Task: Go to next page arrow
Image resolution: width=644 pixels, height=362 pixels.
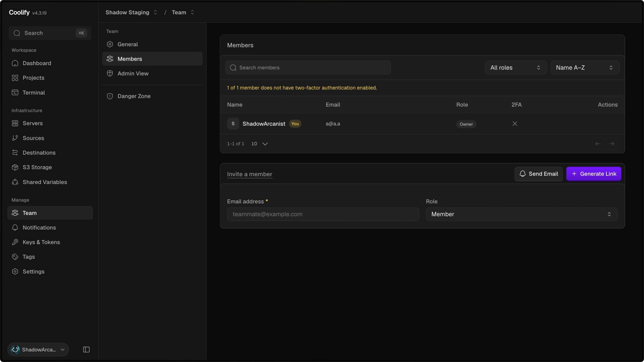Action: 611,144
